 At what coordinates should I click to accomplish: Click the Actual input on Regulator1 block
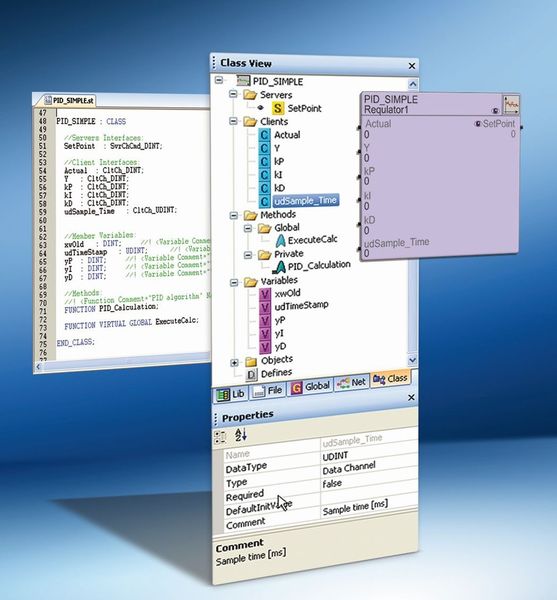[378, 124]
